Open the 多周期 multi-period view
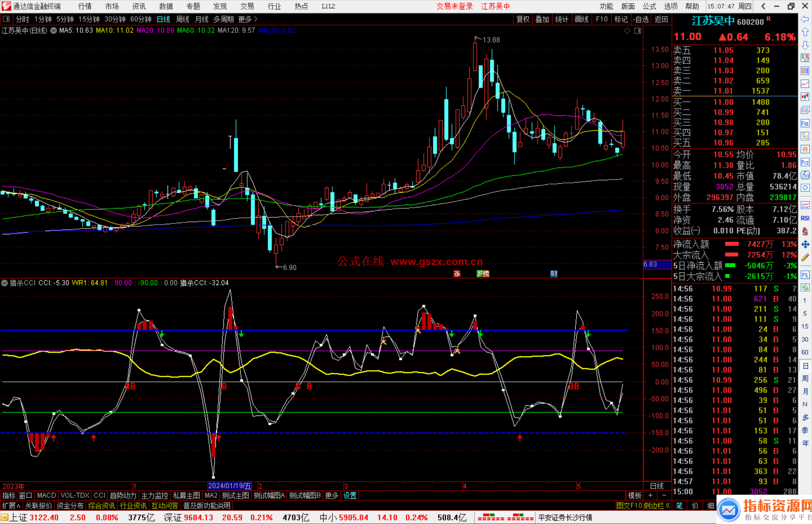Image resolution: width=812 pixels, height=524 pixels. (224, 19)
